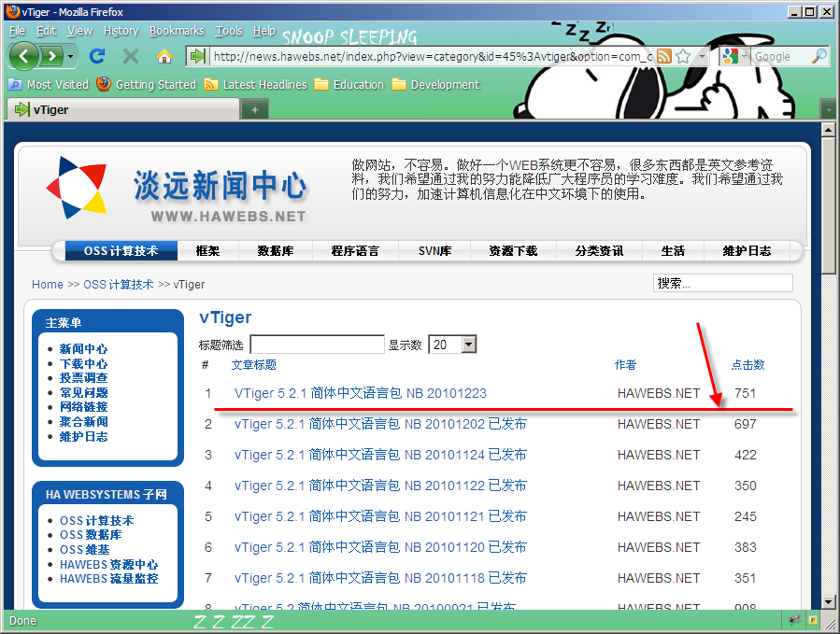The height and width of the screenshot is (634, 840).
Task: Open article vTiger 5.2.1 NB 20101202
Action: [380, 424]
